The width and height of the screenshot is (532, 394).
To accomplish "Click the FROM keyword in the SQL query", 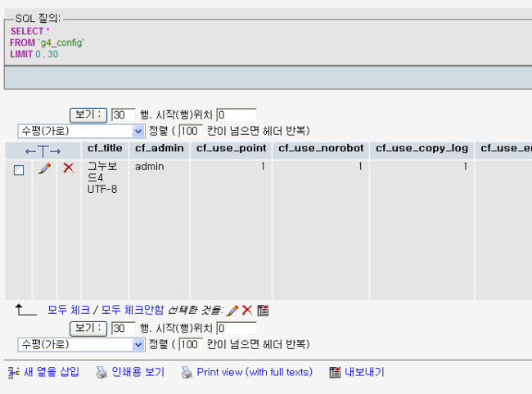I will click(x=22, y=43).
